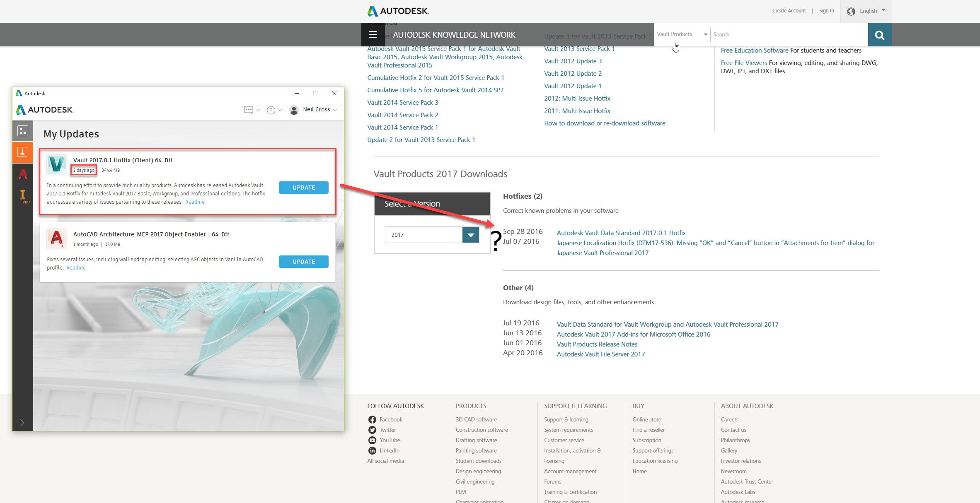Click the grid/dashboard icon in sidebar
The width and height of the screenshot is (980, 503).
click(x=22, y=131)
